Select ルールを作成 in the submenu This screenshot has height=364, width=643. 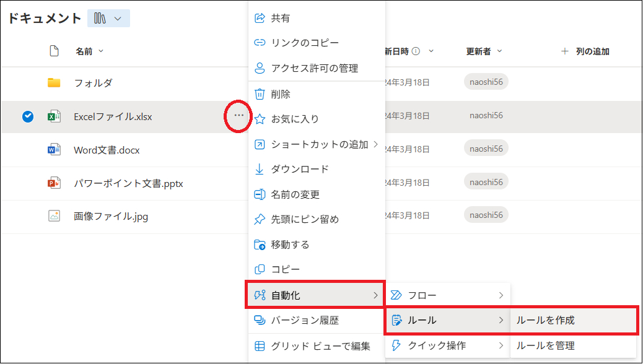click(573, 320)
